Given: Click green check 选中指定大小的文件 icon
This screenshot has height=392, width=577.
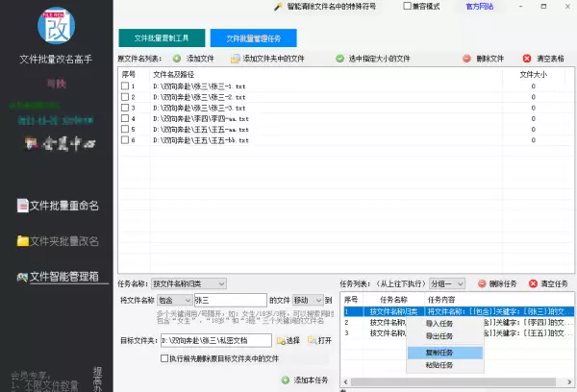Looking at the screenshot, I should [340, 59].
